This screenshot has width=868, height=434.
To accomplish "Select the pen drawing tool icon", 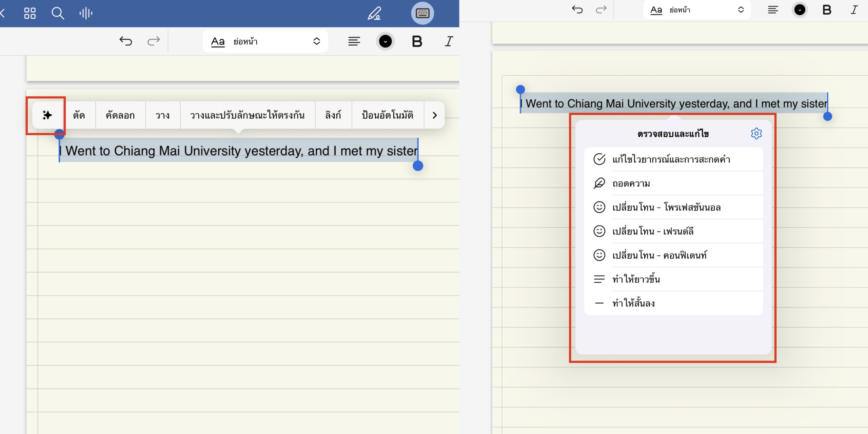I will (375, 13).
